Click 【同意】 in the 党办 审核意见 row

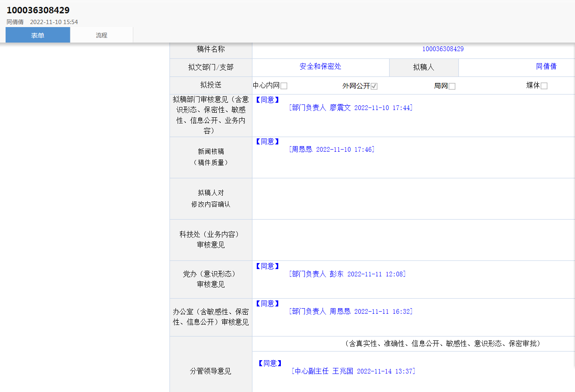(268, 266)
